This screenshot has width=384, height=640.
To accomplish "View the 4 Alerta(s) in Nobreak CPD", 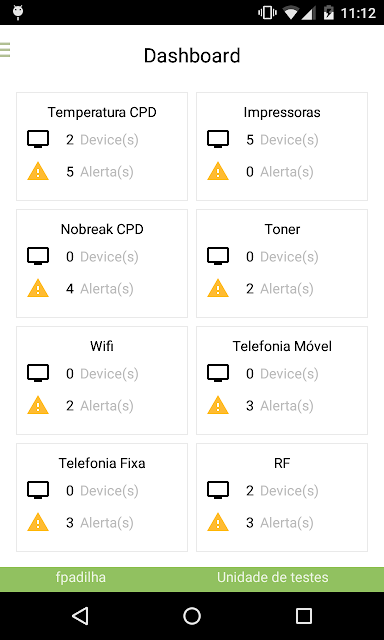I will [100, 289].
